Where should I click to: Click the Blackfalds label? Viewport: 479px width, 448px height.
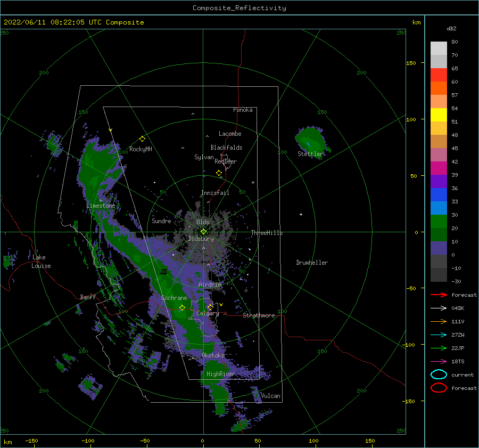(x=226, y=148)
